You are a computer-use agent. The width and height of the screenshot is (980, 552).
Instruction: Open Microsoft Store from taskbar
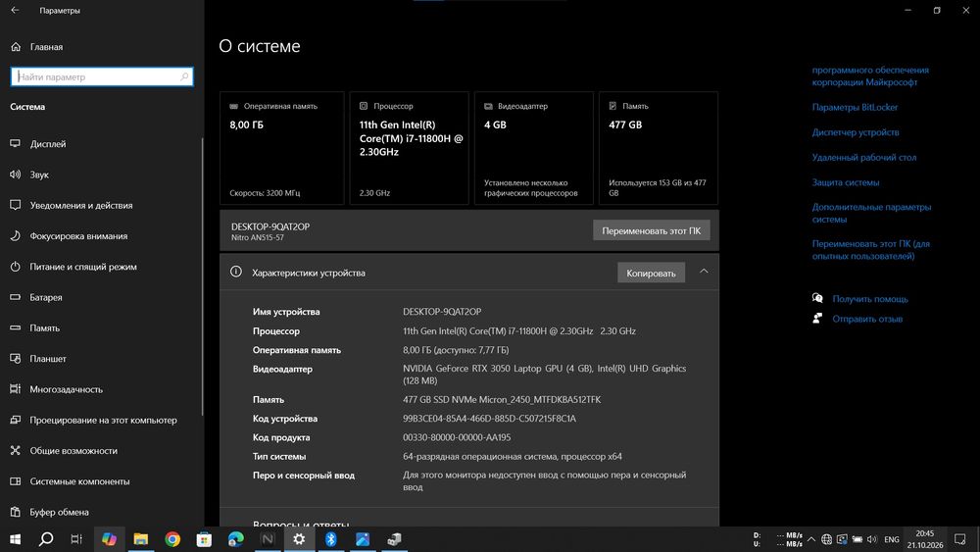tap(205, 539)
